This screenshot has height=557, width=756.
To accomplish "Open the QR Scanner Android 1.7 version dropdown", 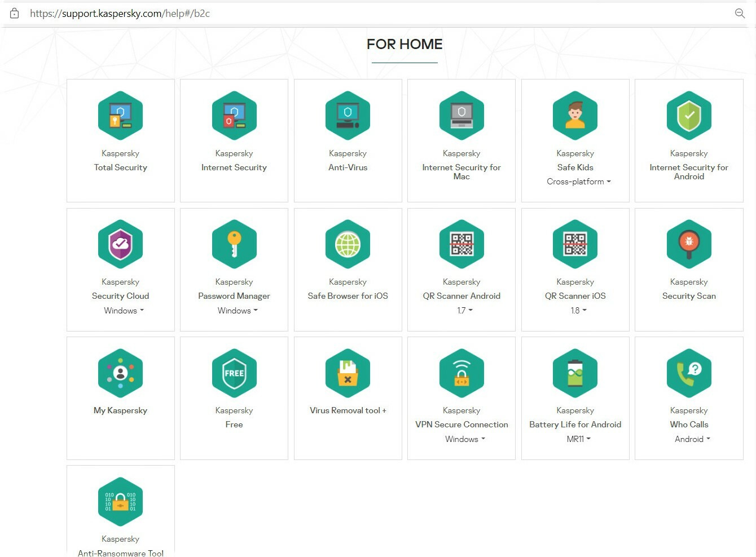I will point(465,311).
